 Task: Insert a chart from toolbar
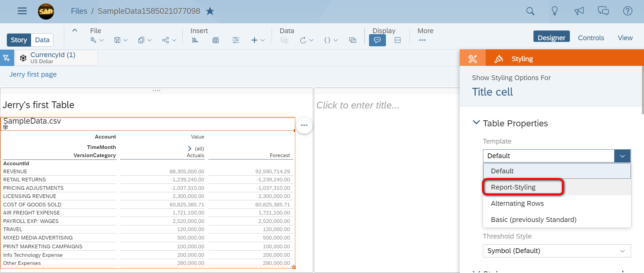(195, 40)
